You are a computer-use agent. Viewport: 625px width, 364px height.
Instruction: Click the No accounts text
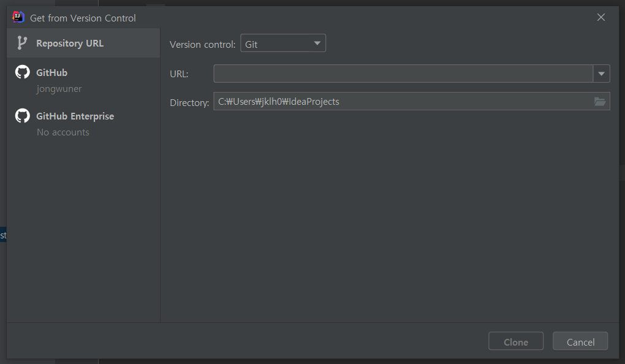63,132
